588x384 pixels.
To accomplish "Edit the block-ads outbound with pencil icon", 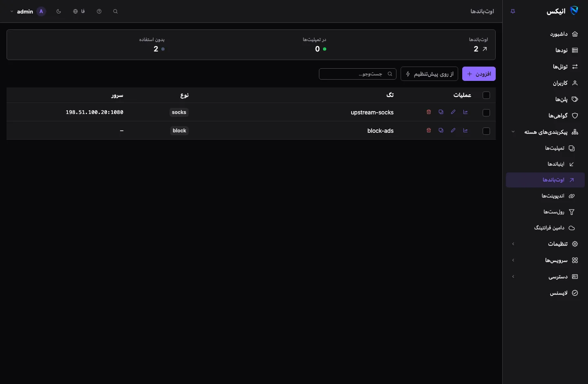I will [453, 131].
